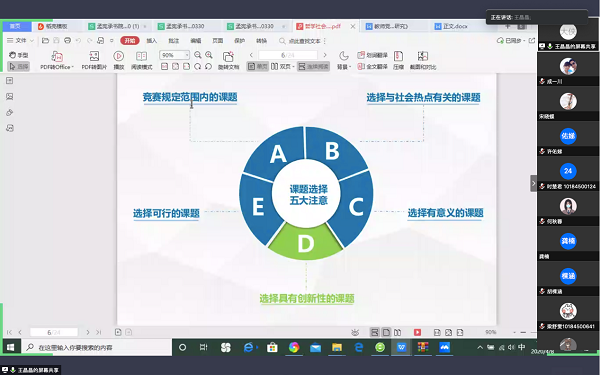The image size is (600, 375).
Task: Click the zoom out magnifier icon
Action: pos(198,55)
